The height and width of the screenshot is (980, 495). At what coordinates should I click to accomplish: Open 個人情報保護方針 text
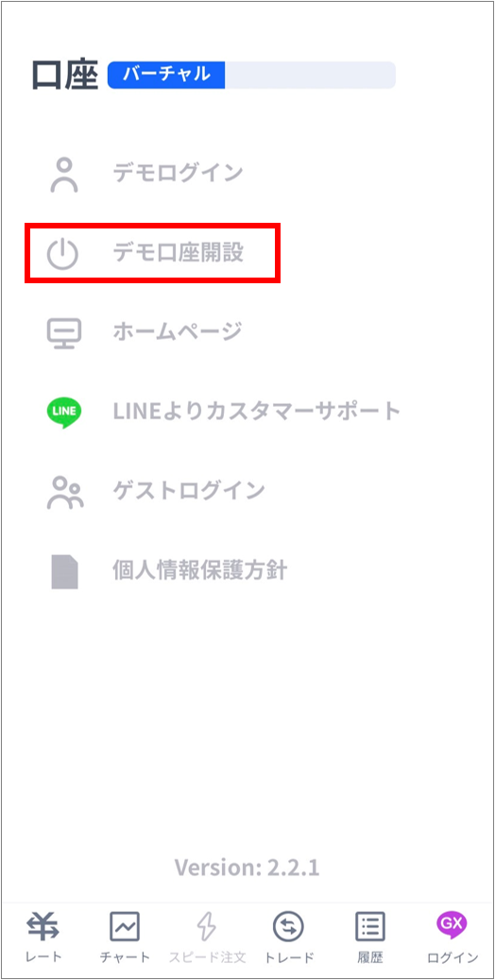tap(199, 570)
